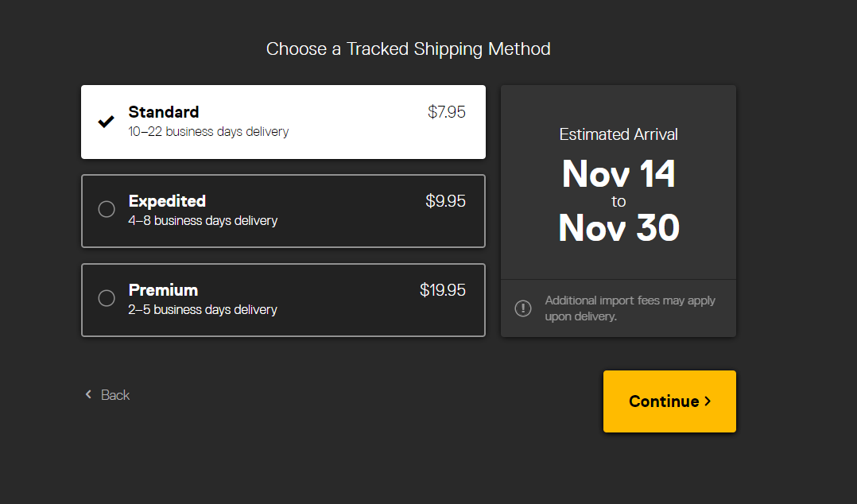Click the Nov 30 estimated arrival date
857x504 pixels.
(x=619, y=228)
